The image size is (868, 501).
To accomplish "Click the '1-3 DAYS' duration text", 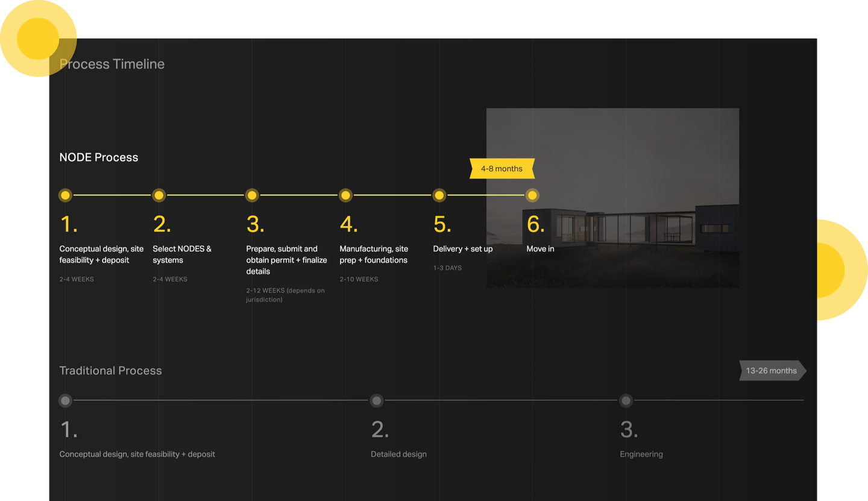I will 447,268.
